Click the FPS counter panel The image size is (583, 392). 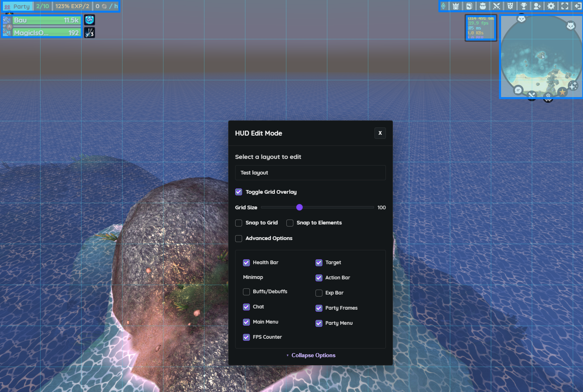[481, 28]
